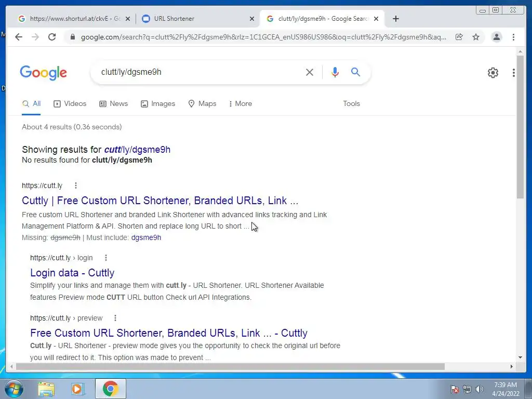View site security lock information
Screen dimensions: 532x399
[72, 37]
